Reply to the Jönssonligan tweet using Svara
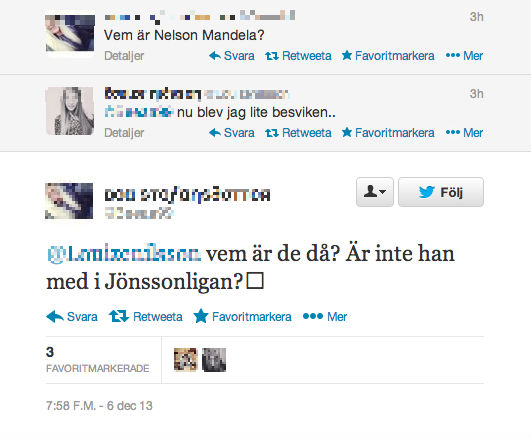The width and height of the screenshot is (531, 438). point(72,317)
